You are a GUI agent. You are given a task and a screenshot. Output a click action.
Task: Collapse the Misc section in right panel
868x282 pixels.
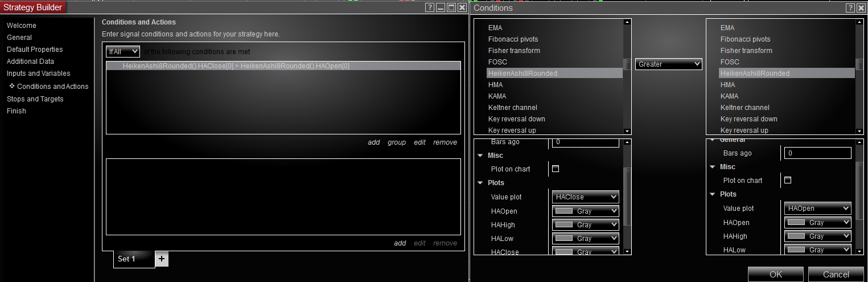pos(713,167)
